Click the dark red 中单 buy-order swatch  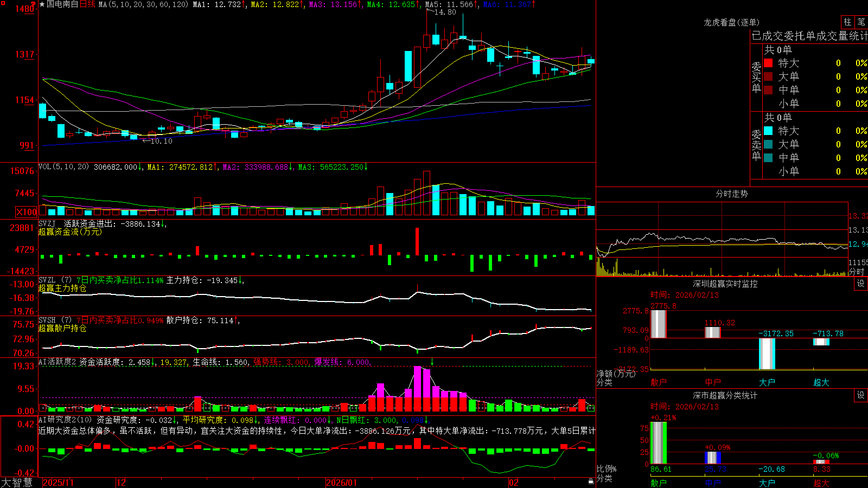point(768,90)
